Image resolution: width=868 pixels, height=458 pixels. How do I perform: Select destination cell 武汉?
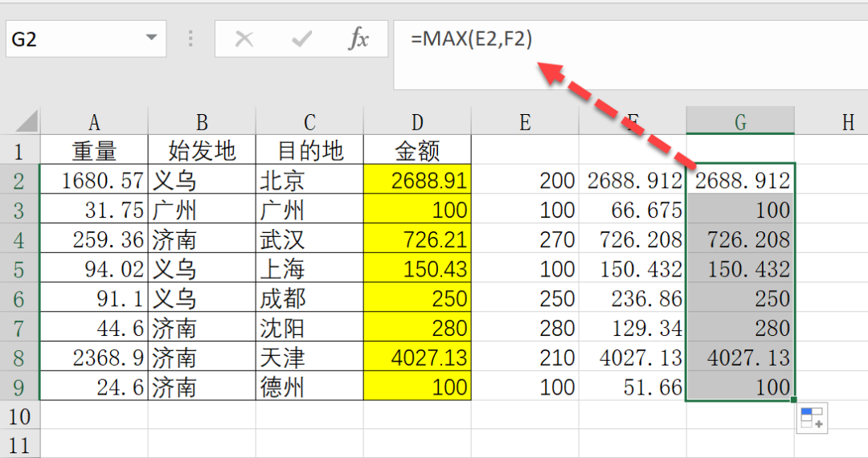tap(309, 239)
